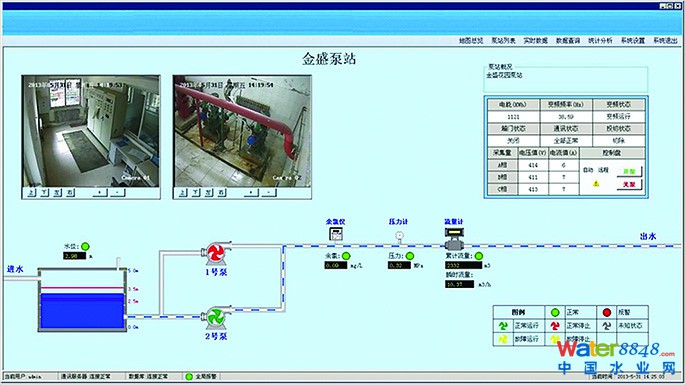
Task: Zoom in camera 01 with plus button
Action: [x=100, y=192]
